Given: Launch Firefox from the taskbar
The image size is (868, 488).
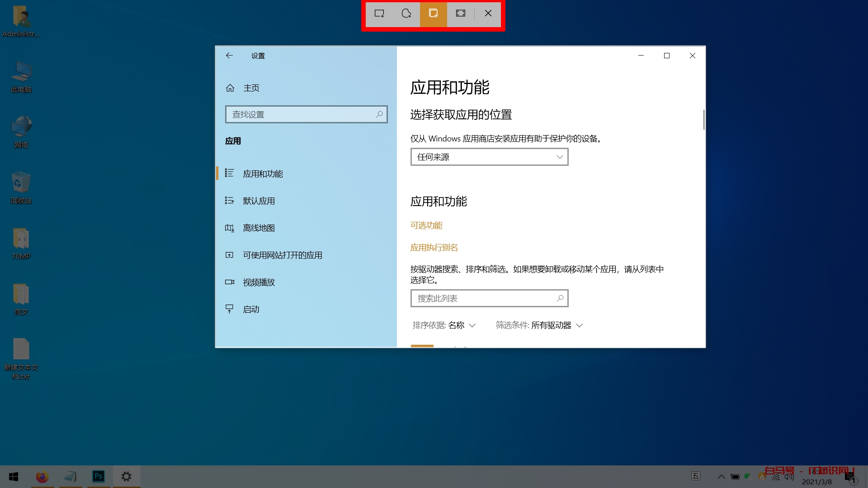Looking at the screenshot, I should [42, 476].
